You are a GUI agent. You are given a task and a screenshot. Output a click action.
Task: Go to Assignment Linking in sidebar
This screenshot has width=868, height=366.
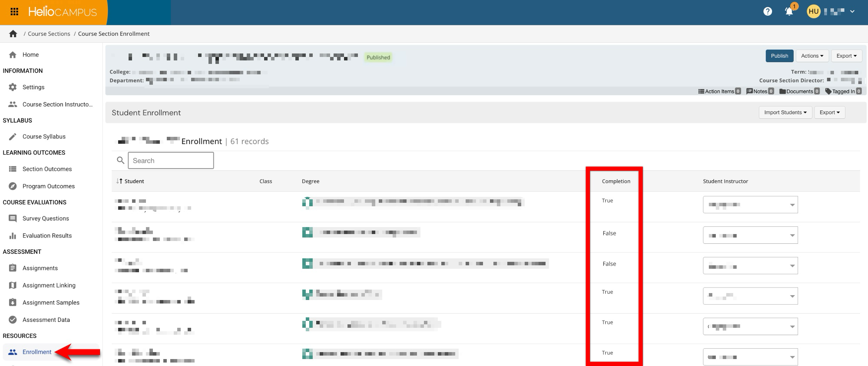49,285
